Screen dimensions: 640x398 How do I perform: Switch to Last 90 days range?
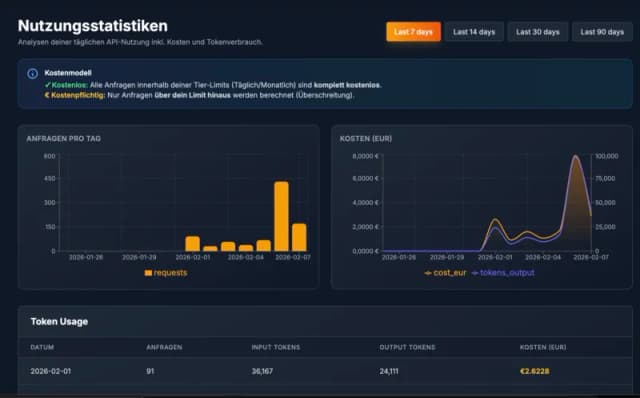point(602,32)
